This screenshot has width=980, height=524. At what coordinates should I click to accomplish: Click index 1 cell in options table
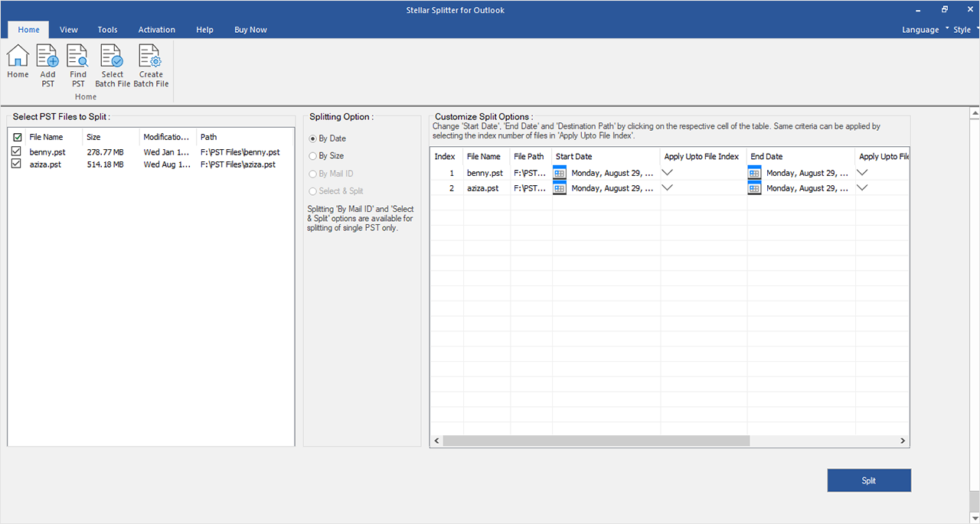pos(446,173)
